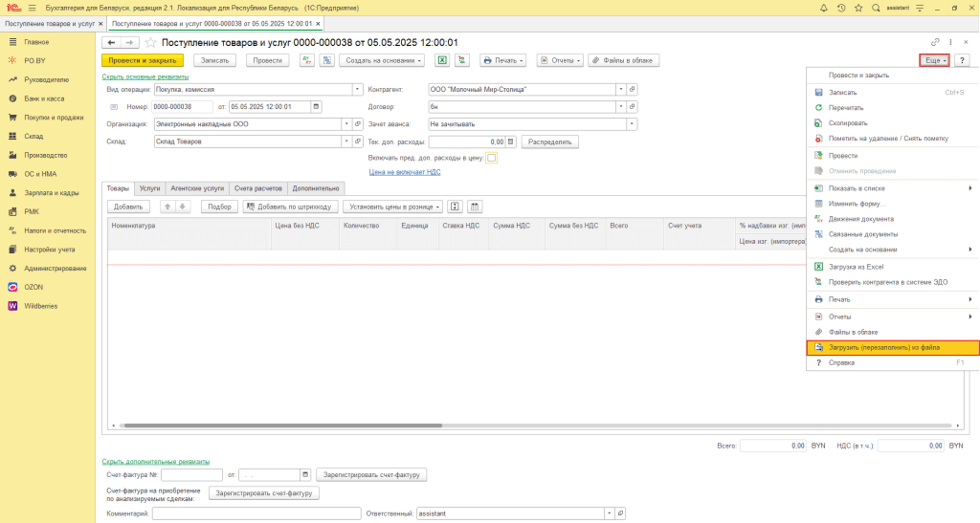The height and width of the screenshot is (523, 980).
Task: Expand Вид операции dropdown list
Action: 345,89
